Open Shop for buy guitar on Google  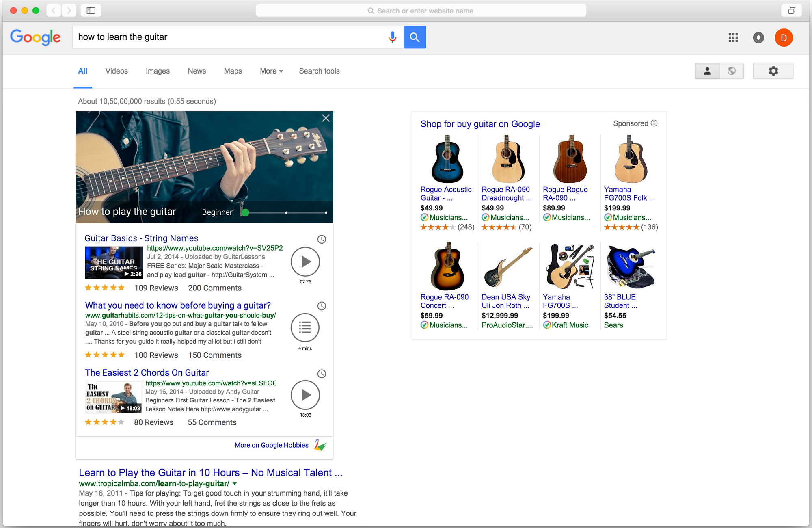[480, 124]
